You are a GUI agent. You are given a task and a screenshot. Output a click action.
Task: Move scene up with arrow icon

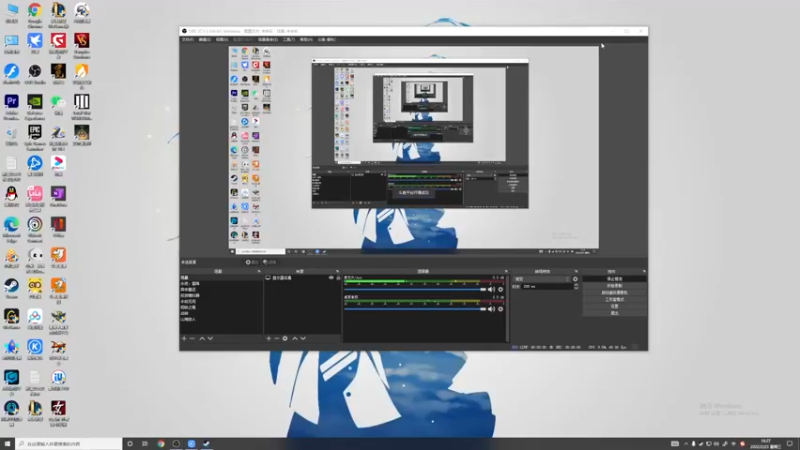(202, 338)
